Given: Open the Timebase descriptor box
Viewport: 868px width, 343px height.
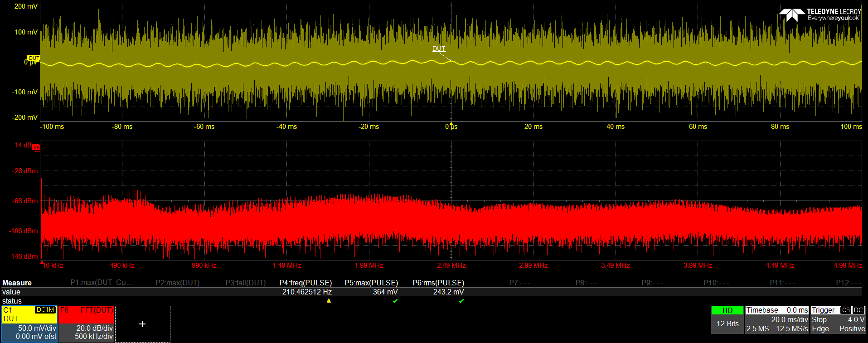Looking at the screenshot, I should point(777,320).
